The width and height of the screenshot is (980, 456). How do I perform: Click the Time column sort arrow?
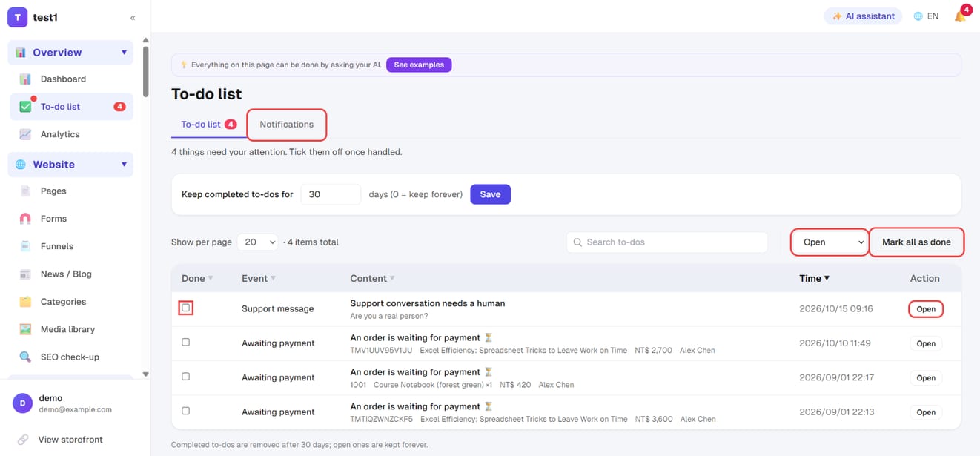[827, 279]
